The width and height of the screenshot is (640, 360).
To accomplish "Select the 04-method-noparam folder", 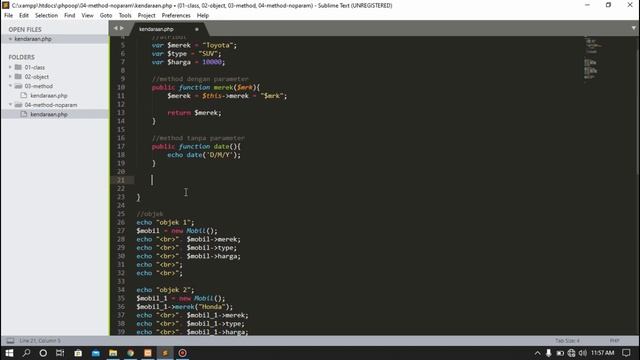I will pos(51,105).
